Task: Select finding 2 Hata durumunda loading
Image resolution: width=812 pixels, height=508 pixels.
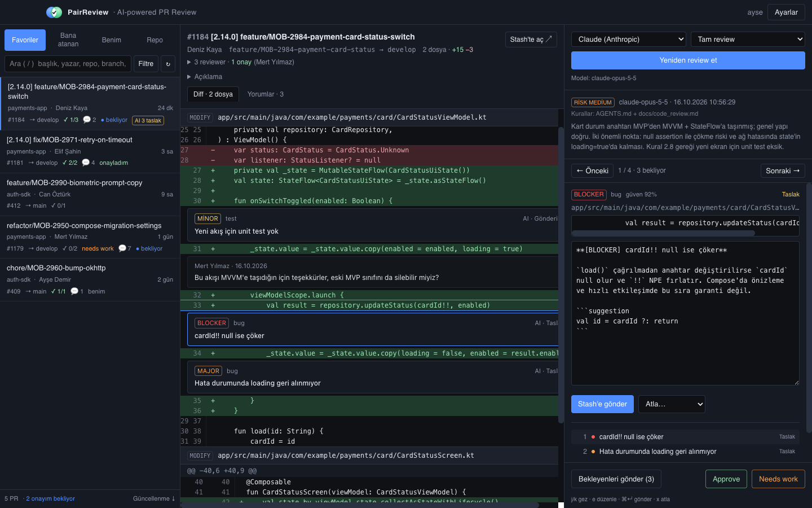Action: [x=685, y=452]
